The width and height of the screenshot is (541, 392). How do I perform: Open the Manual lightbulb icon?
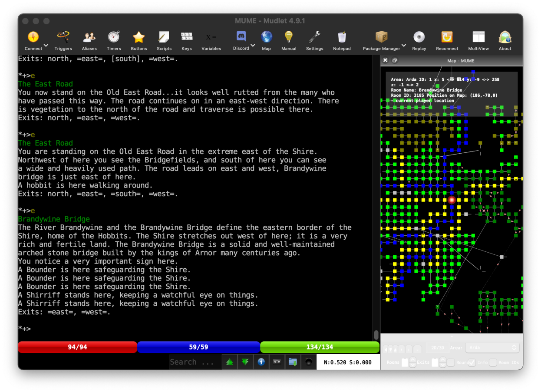(289, 37)
